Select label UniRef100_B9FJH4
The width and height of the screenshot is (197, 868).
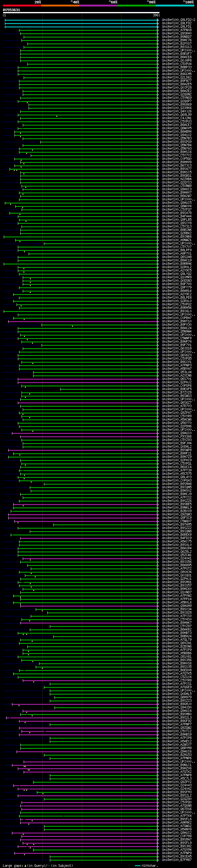(177, 443)
